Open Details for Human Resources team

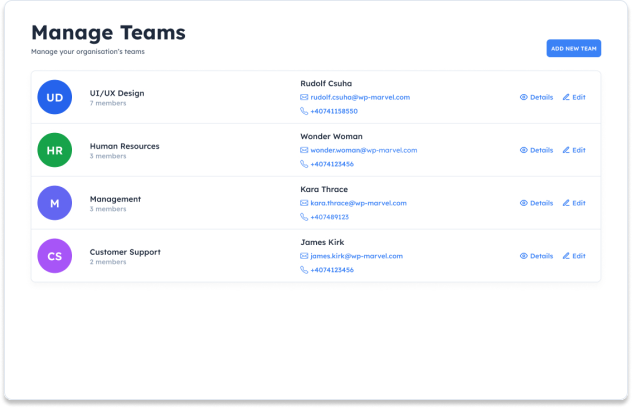(x=536, y=150)
